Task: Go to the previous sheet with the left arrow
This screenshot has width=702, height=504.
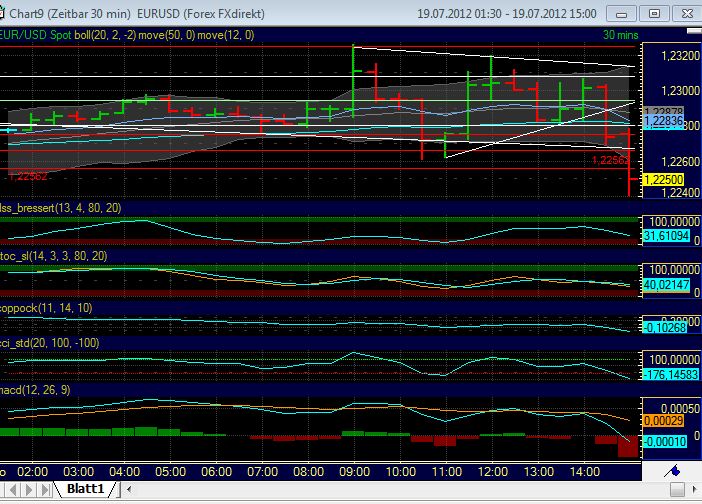Action: pos(13,489)
